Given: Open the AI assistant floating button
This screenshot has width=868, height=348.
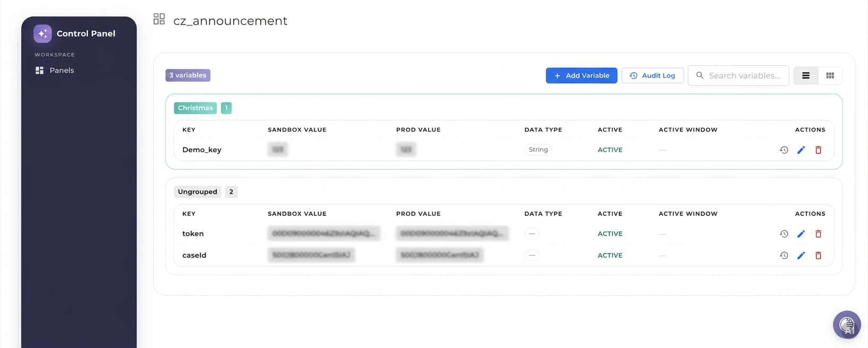Looking at the screenshot, I should [847, 325].
